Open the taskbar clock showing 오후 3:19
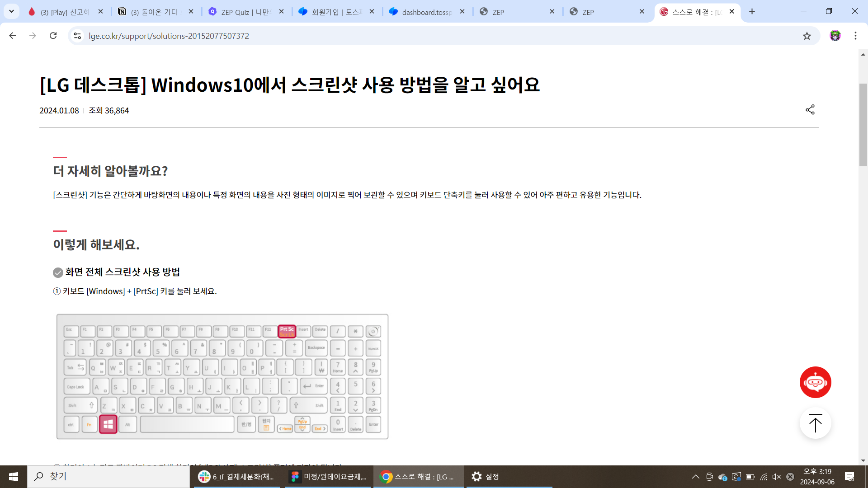Screen dimensions: 868x488 coord(817,477)
